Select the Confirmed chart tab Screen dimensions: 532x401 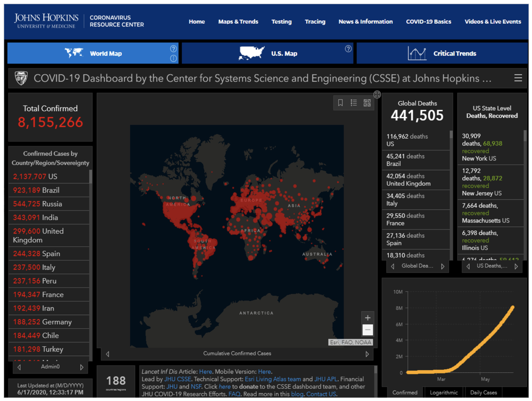point(405,392)
